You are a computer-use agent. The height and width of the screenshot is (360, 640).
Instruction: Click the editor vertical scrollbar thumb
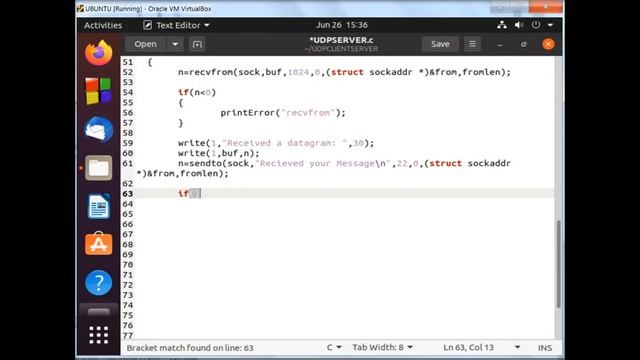(558, 264)
